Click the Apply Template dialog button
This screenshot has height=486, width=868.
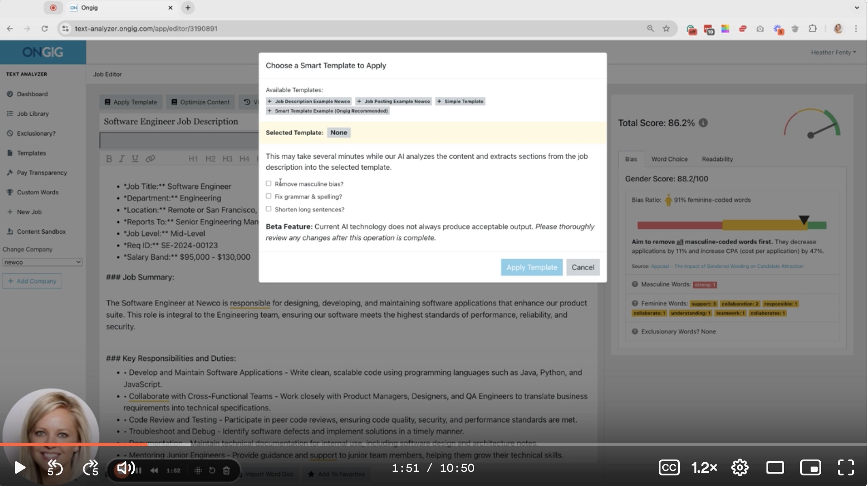[532, 267]
